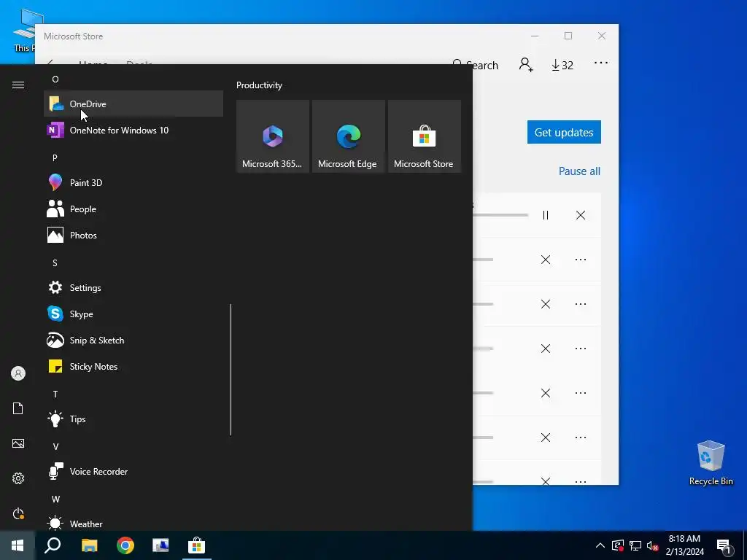Open the People app
This screenshot has height=560, width=747.
pyautogui.click(x=133, y=209)
